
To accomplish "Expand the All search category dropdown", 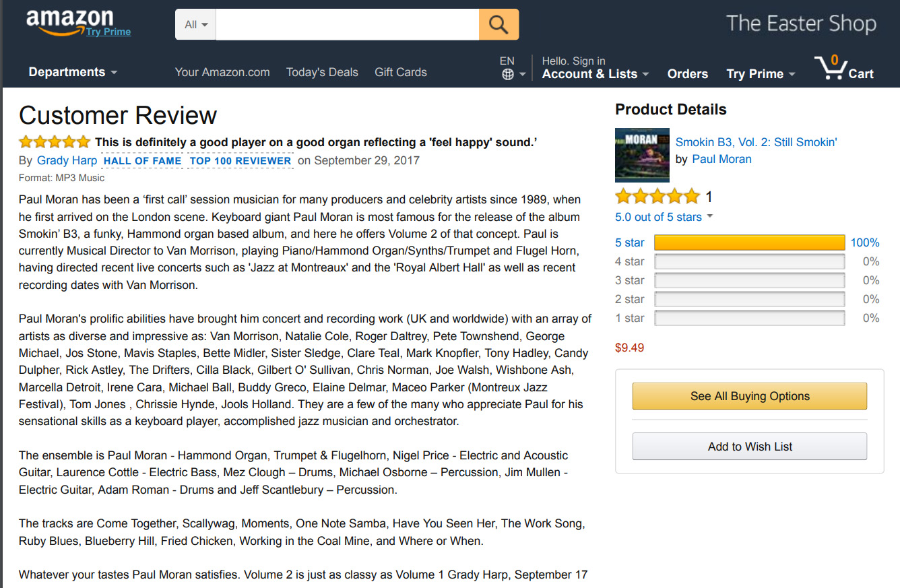I will pyautogui.click(x=196, y=24).
